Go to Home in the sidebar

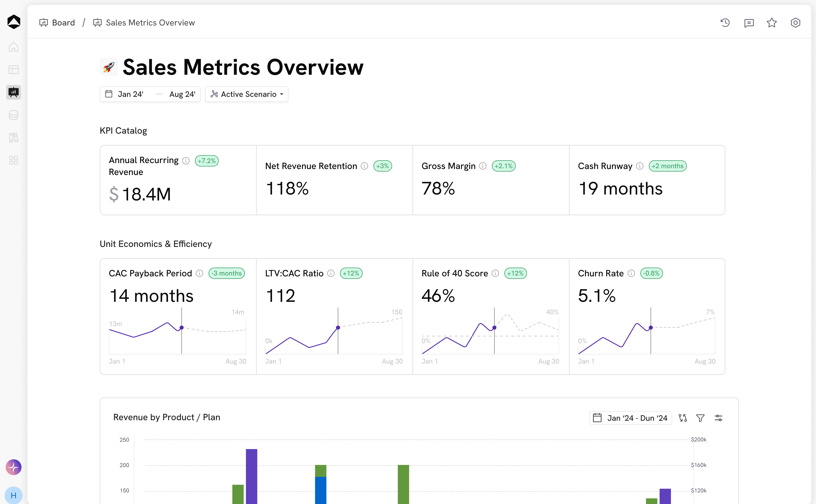pos(13,47)
